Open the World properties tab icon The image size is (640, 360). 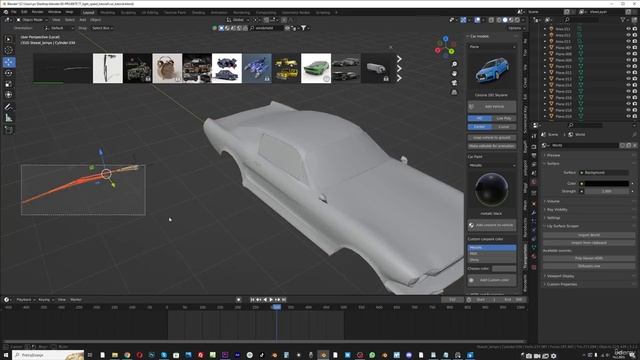point(534,182)
